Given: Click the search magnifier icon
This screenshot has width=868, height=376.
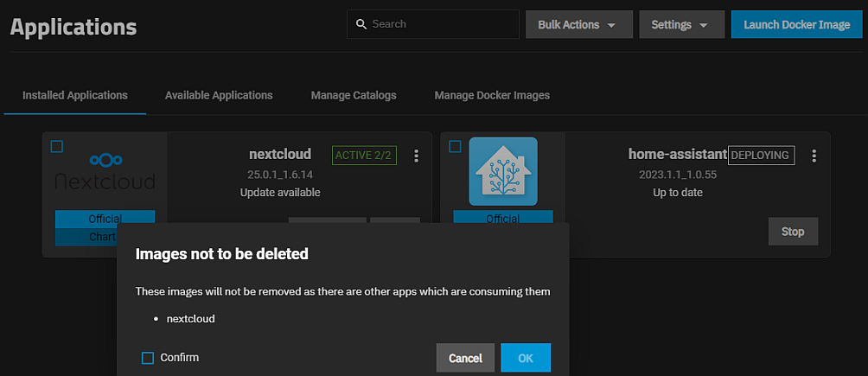Looking at the screenshot, I should [x=361, y=24].
